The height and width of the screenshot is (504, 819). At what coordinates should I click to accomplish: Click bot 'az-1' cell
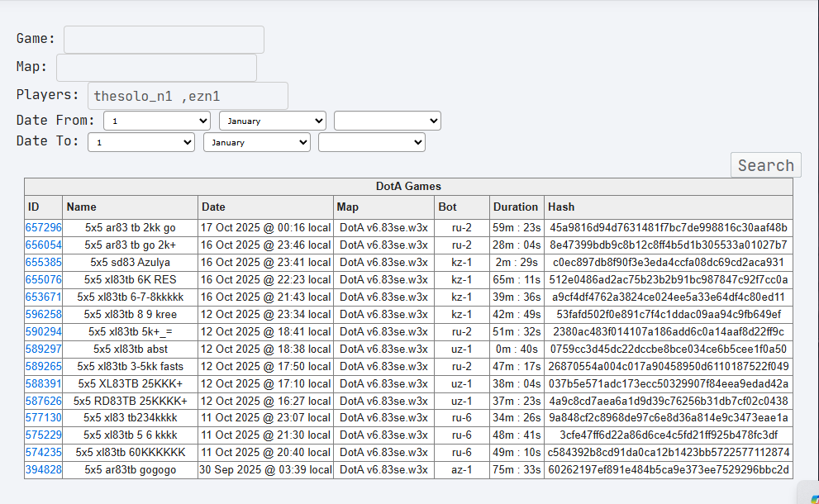click(462, 470)
